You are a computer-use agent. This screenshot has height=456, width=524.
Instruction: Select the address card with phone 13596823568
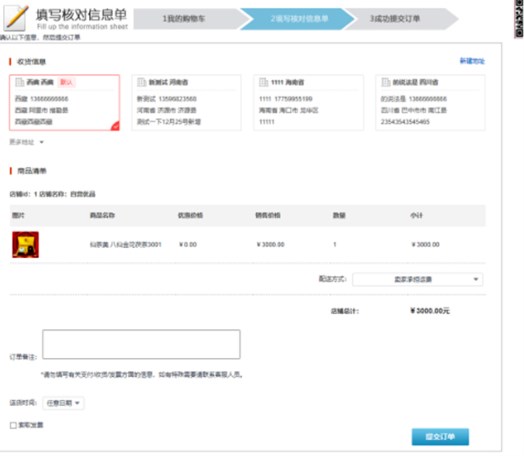tap(186, 103)
